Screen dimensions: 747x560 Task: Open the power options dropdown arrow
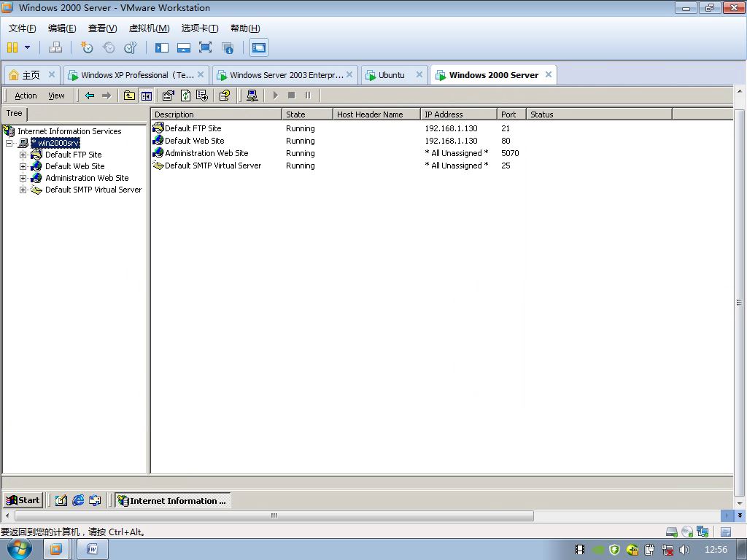point(27,47)
